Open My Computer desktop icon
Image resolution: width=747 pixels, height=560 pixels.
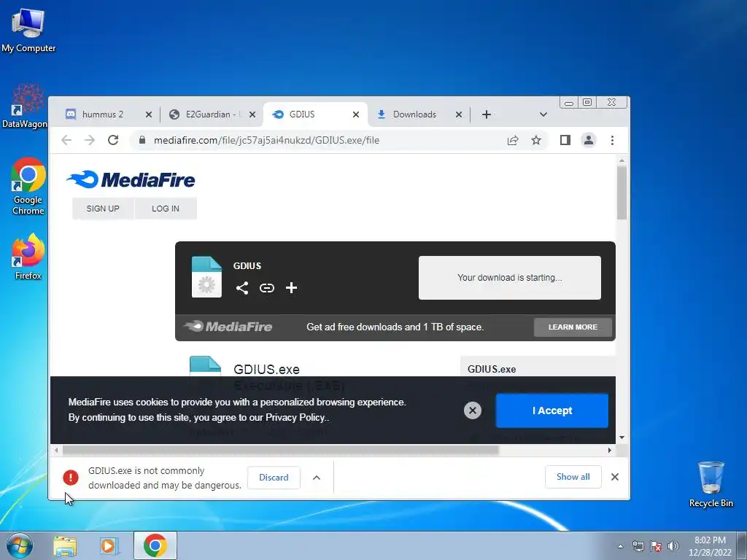[28, 31]
